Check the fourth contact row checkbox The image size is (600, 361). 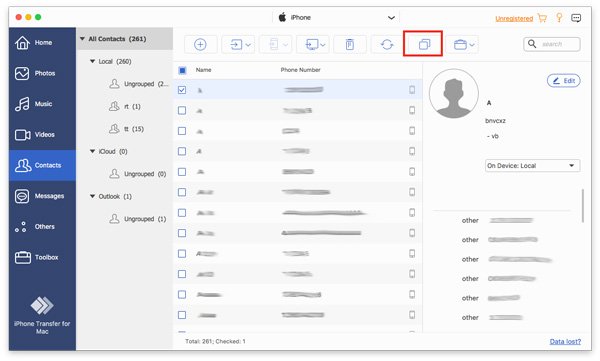(182, 151)
